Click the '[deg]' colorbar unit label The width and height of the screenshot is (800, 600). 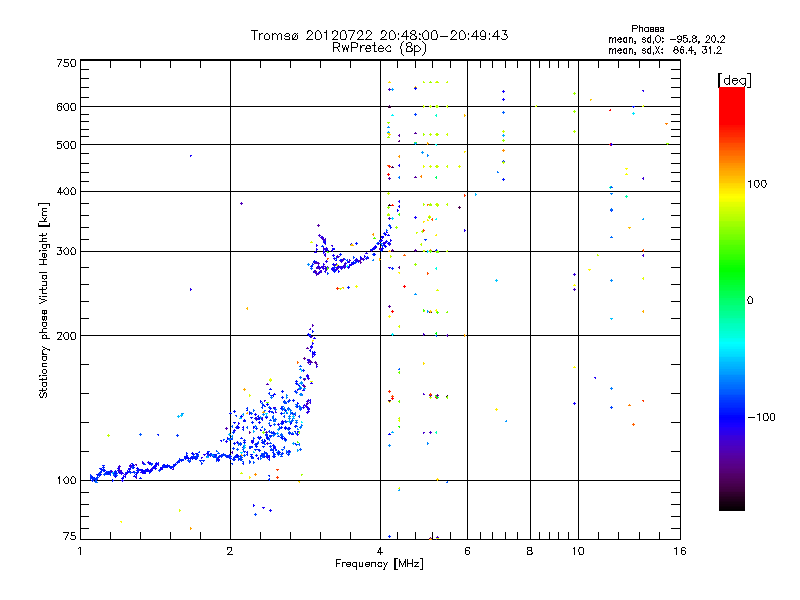click(734, 80)
